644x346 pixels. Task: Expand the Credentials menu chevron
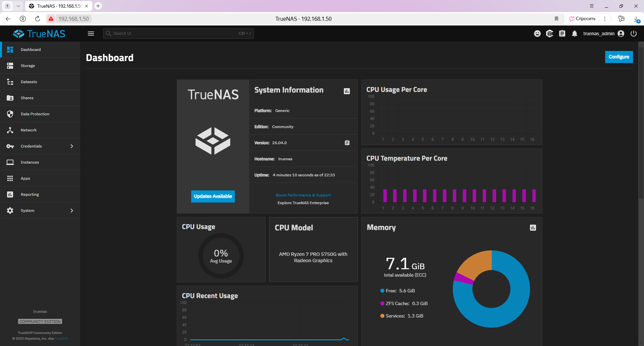(72, 146)
